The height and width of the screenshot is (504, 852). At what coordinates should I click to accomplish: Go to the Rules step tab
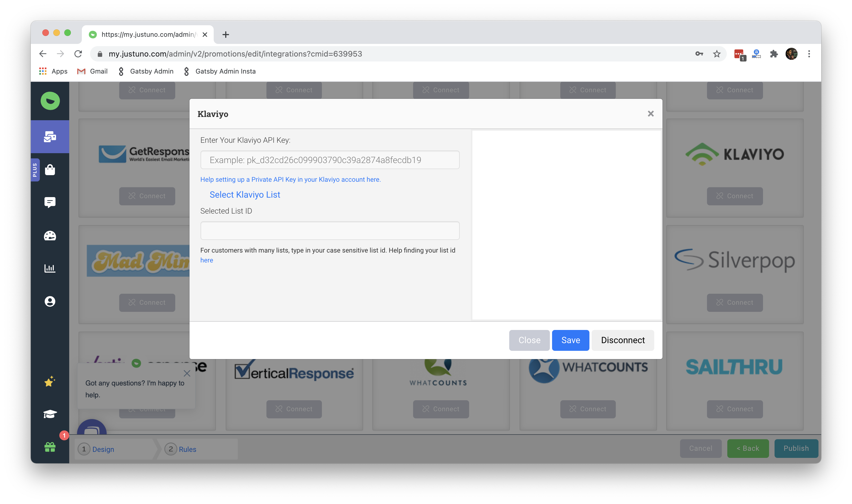(x=187, y=449)
